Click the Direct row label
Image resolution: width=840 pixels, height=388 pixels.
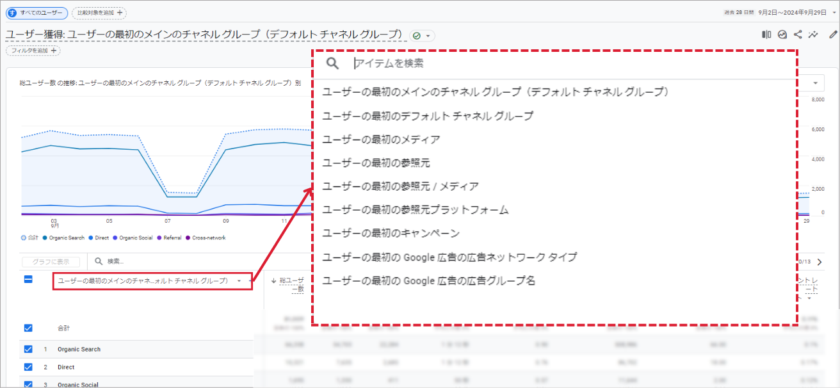click(x=66, y=368)
